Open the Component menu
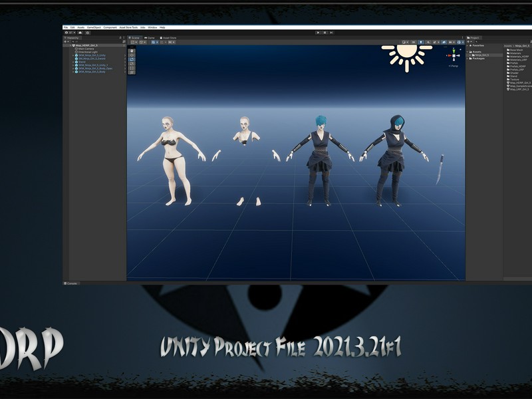Viewport: 532px width, 399px height. coord(110,27)
